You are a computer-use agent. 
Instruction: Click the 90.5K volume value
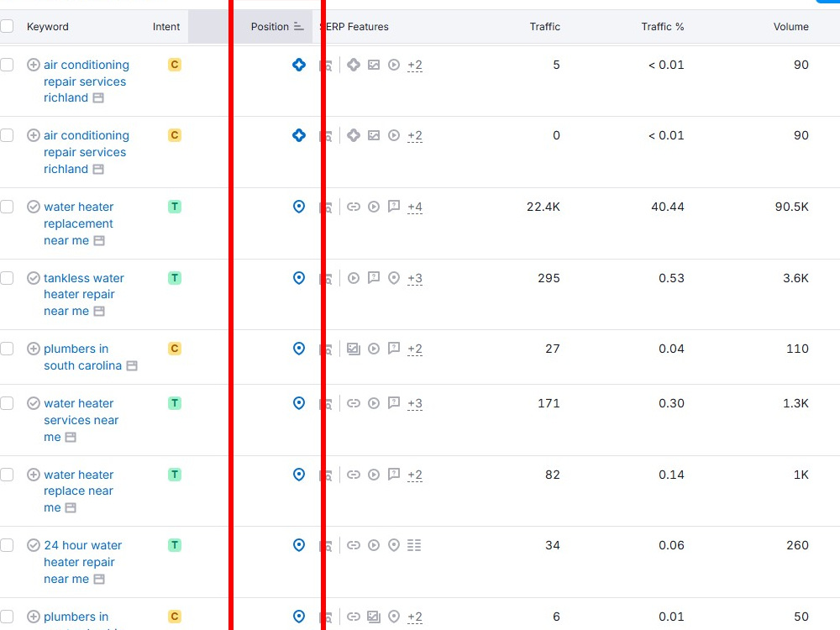pos(792,207)
